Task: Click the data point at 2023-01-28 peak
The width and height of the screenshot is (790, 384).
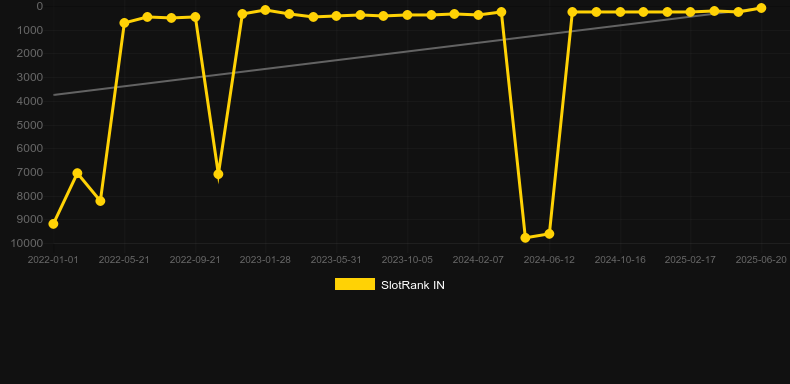Action: (x=266, y=10)
